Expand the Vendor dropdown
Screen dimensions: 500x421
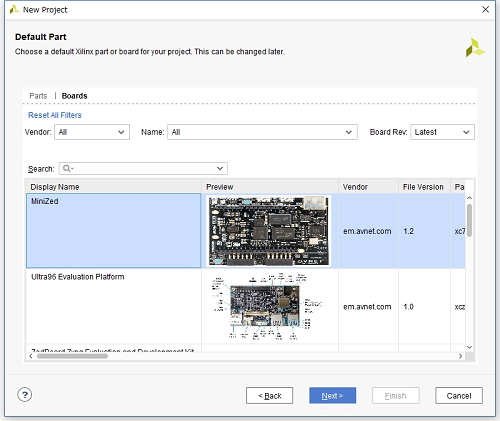[92, 132]
